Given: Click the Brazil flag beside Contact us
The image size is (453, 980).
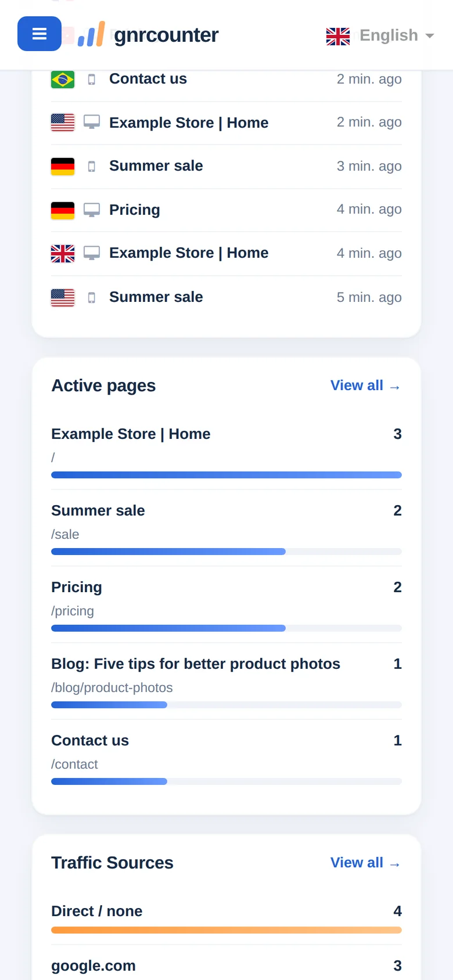Looking at the screenshot, I should pyautogui.click(x=63, y=80).
